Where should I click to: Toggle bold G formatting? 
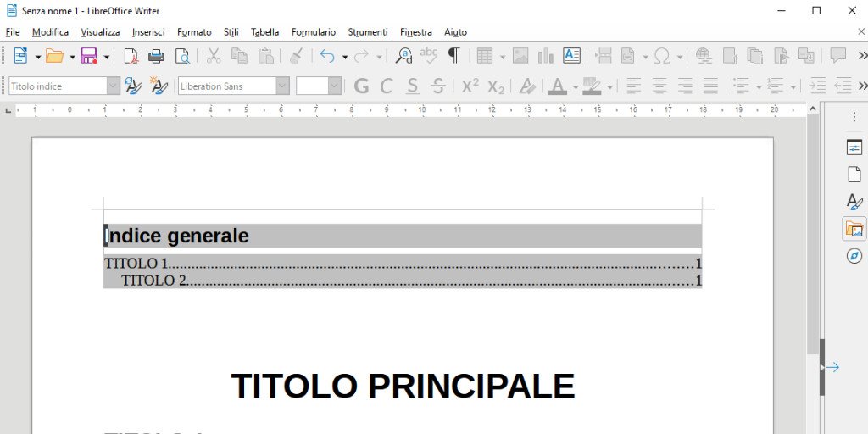[361, 86]
